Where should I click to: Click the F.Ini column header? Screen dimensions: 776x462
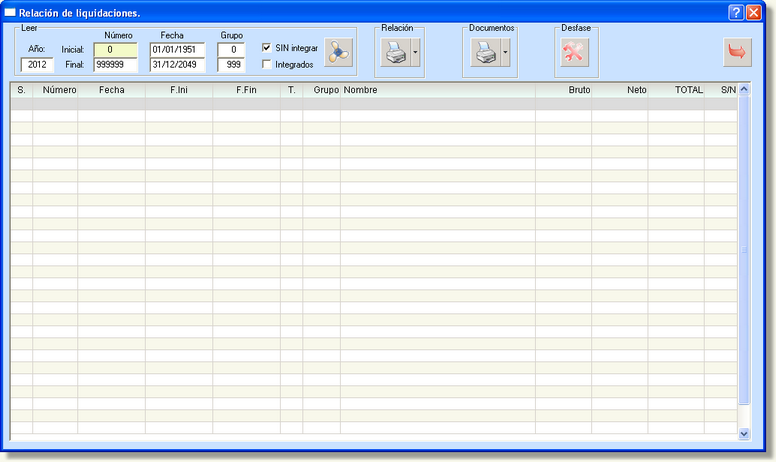(x=179, y=90)
